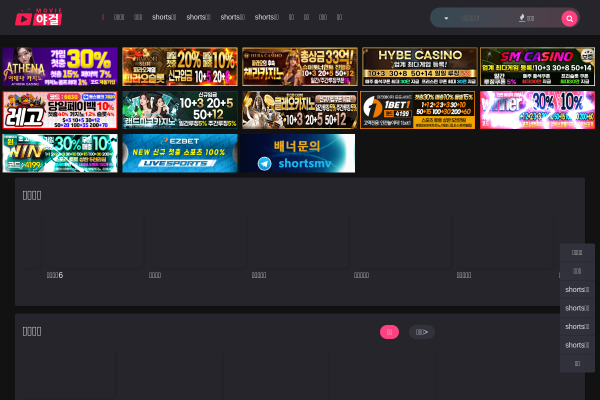
Task: Click the pink magnifier search button
Action: click(569, 18)
